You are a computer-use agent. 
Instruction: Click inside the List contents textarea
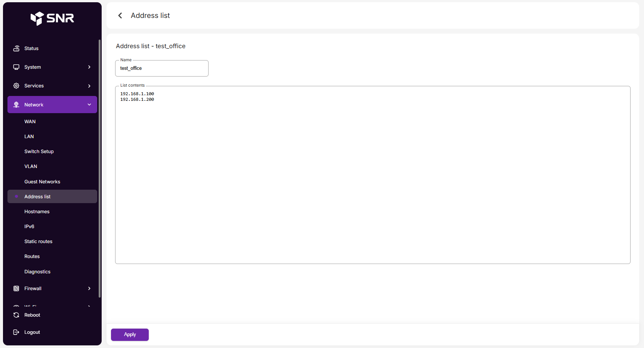pos(373,175)
